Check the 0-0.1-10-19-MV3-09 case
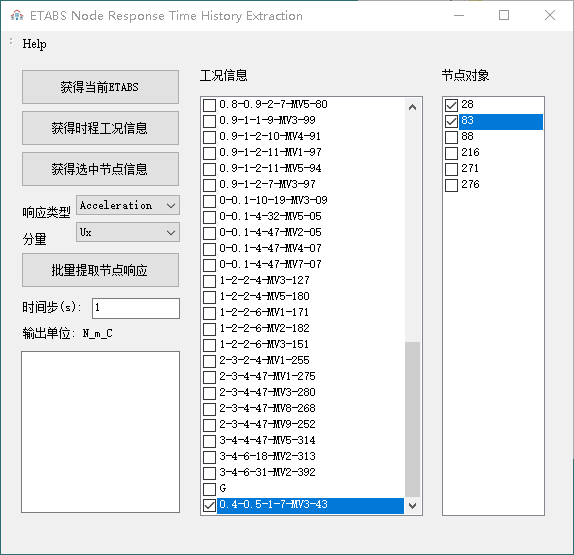Image resolution: width=574 pixels, height=555 pixels. point(209,201)
